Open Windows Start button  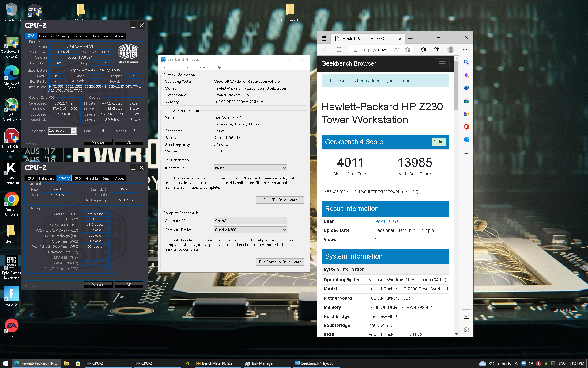[6, 363]
